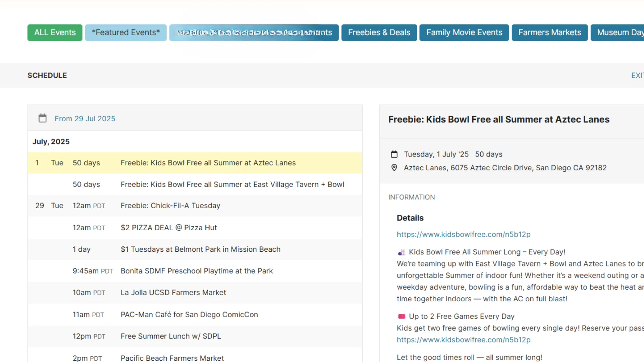Screen dimensions: 644x362
Task: Follow the kidsbowlfree.com link under Free Games section
Action: [464, 340]
